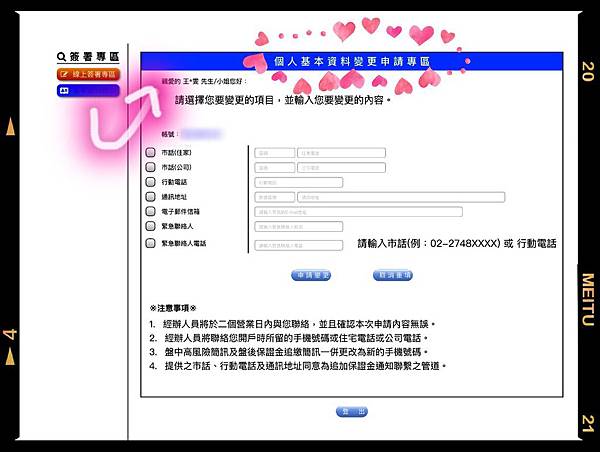Select the 緊急聯絡人電話 checkbox
600x452 pixels.
(x=150, y=243)
